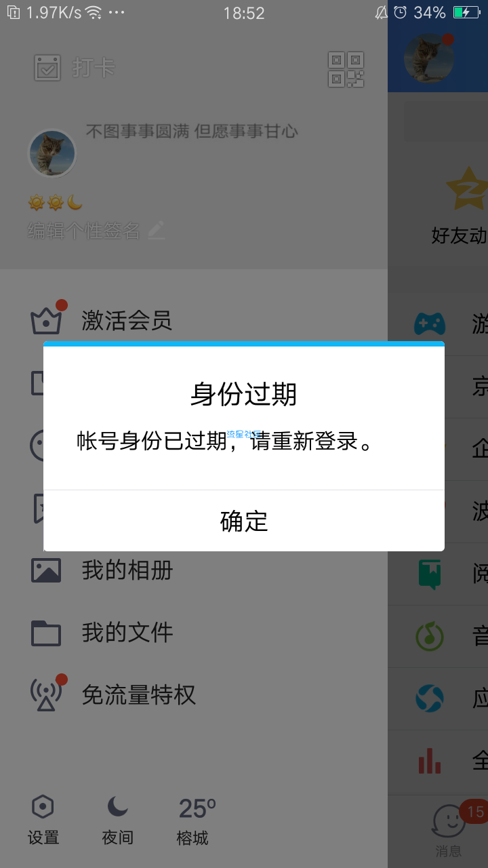The height and width of the screenshot is (868, 488).
Task: Toggle 夜间 night mode moon icon
Action: [x=117, y=806]
